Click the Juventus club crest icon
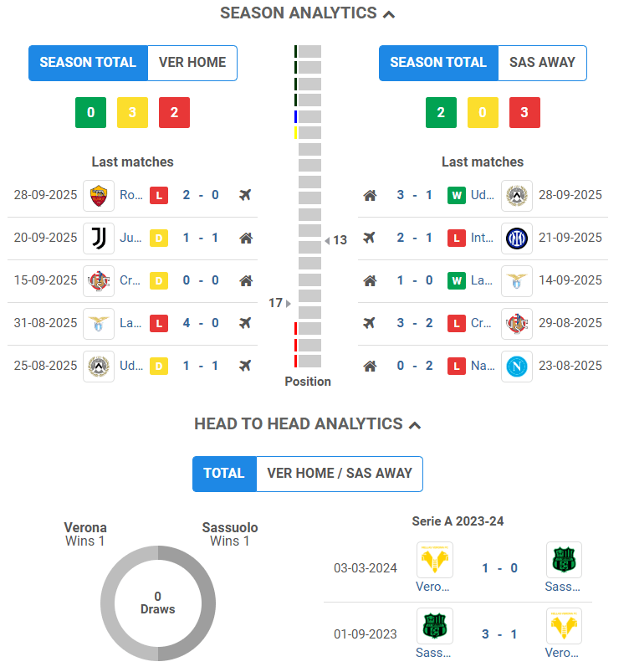The width and height of the screenshot is (629, 672). pyautogui.click(x=99, y=238)
